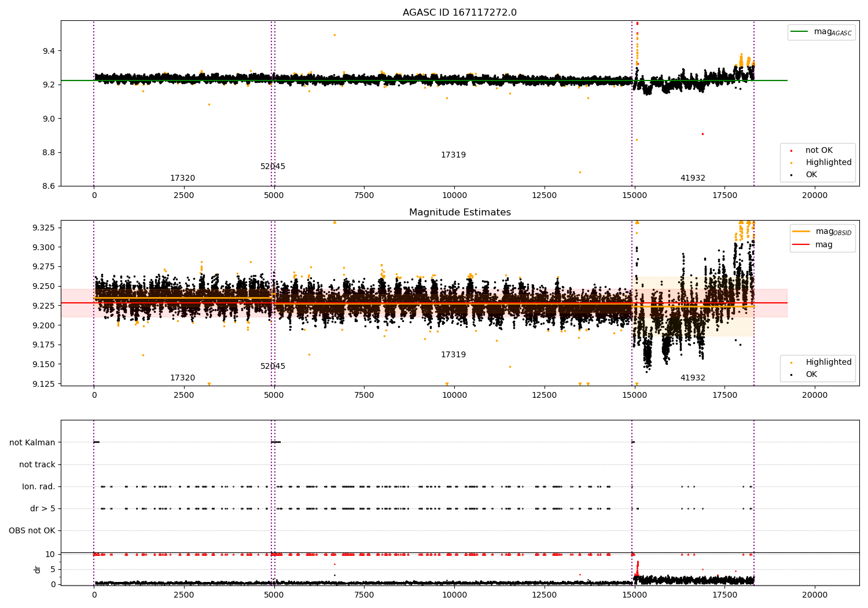The image size is (868, 608).
Task: Click the 9.150 y-axis tick in middle plot
Action: point(44,365)
